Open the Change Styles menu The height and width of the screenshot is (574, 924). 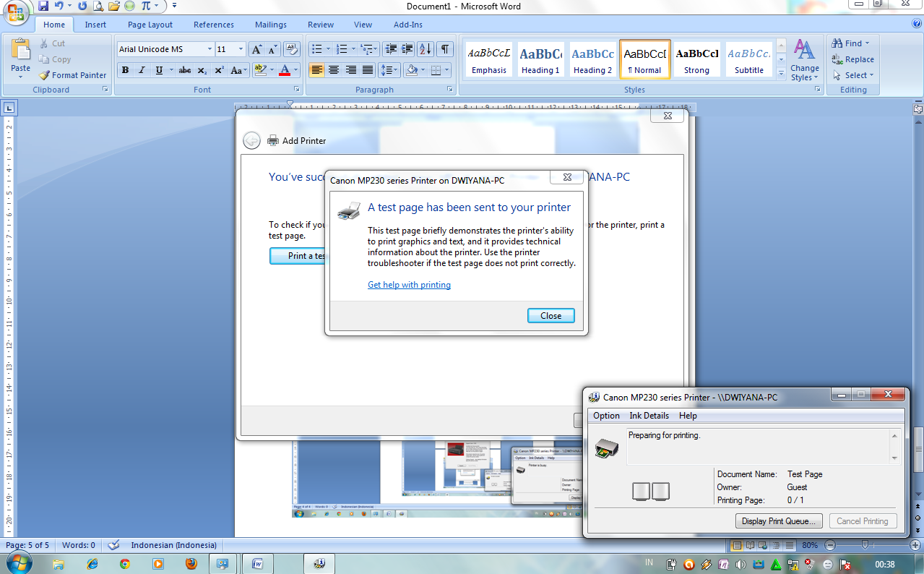coord(804,59)
